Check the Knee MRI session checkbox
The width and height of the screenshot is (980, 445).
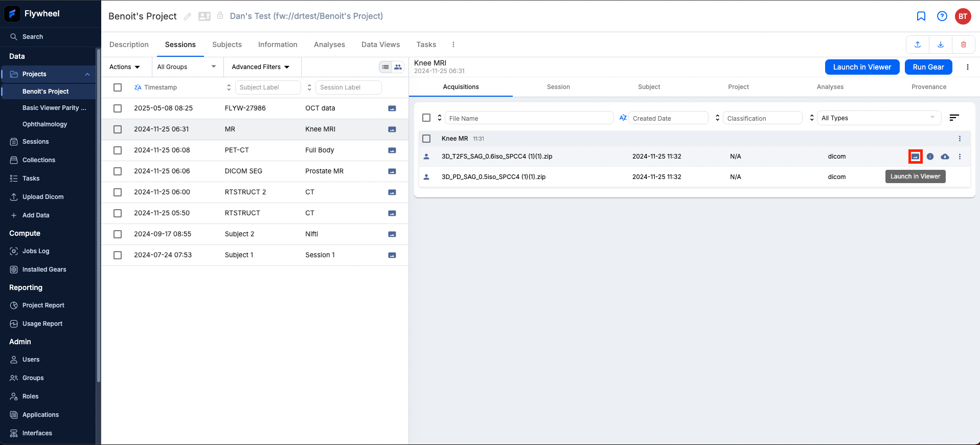click(x=118, y=129)
